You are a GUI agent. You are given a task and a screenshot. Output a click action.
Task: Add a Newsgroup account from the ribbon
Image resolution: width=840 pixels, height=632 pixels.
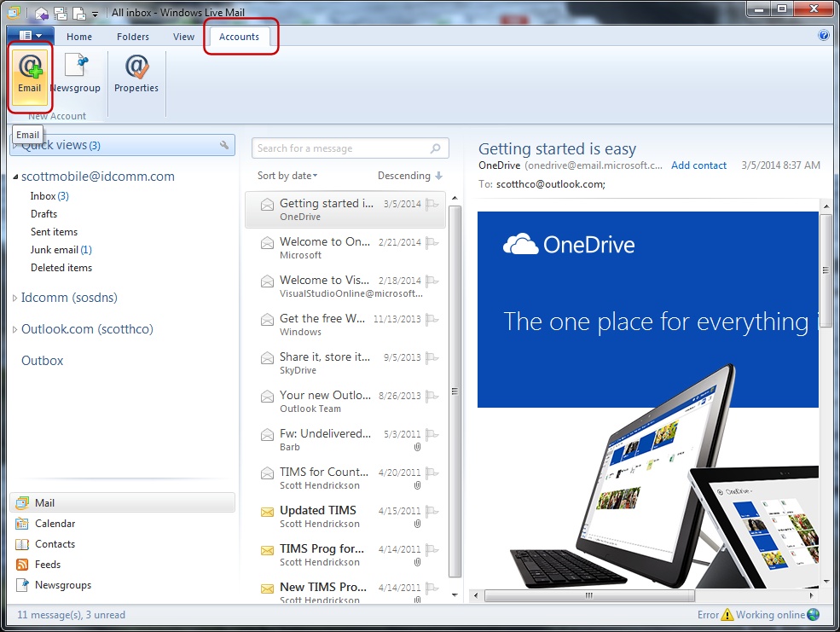tap(76, 73)
